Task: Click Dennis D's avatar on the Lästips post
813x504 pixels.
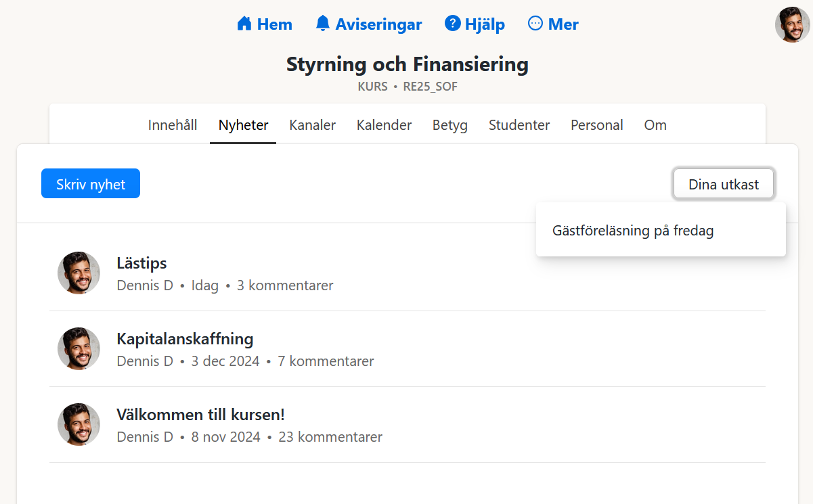Action: [x=79, y=273]
